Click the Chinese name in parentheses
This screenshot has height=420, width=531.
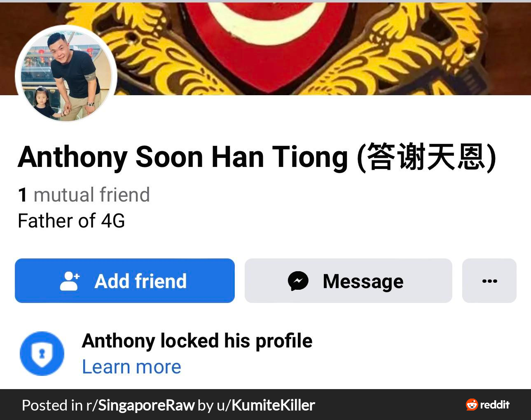426,157
